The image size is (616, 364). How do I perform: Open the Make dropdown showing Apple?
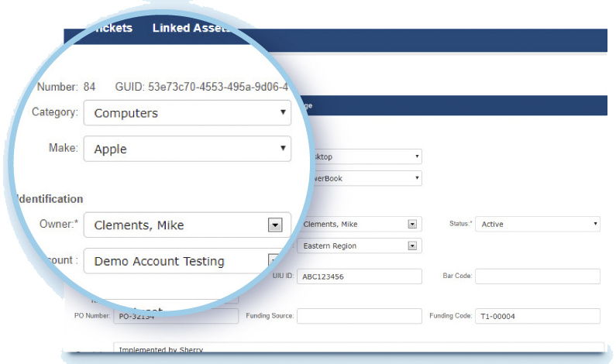coord(187,149)
